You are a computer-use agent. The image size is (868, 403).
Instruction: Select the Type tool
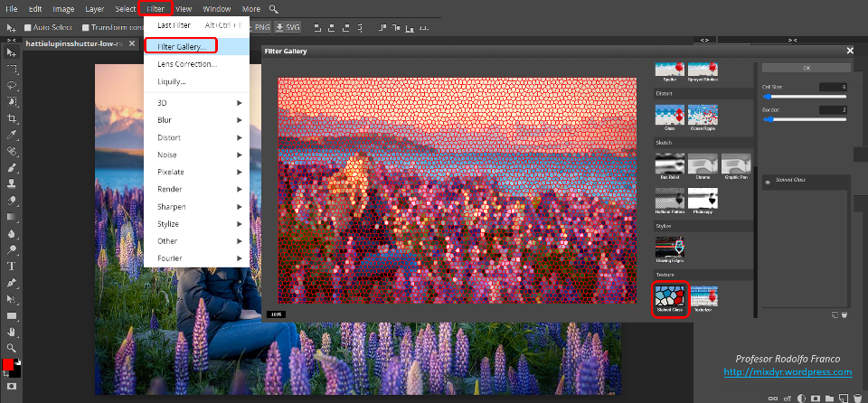[x=13, y=266]
